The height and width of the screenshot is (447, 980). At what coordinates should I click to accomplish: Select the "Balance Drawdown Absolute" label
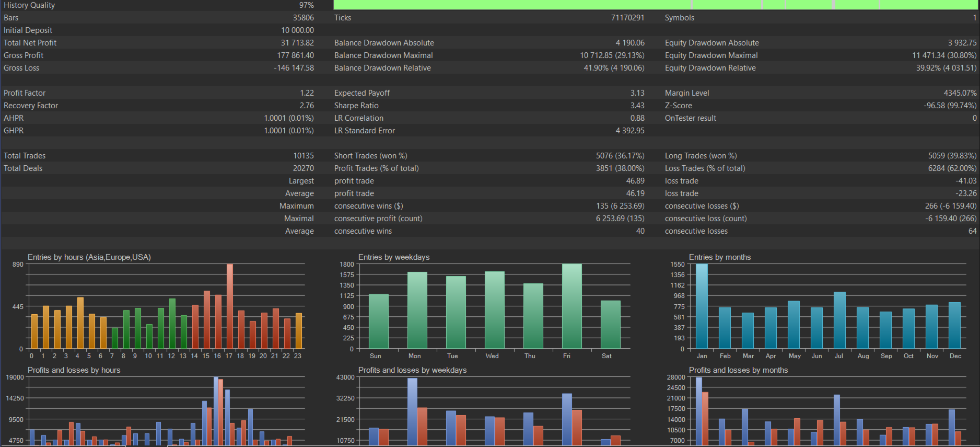[x=384, y=43]
